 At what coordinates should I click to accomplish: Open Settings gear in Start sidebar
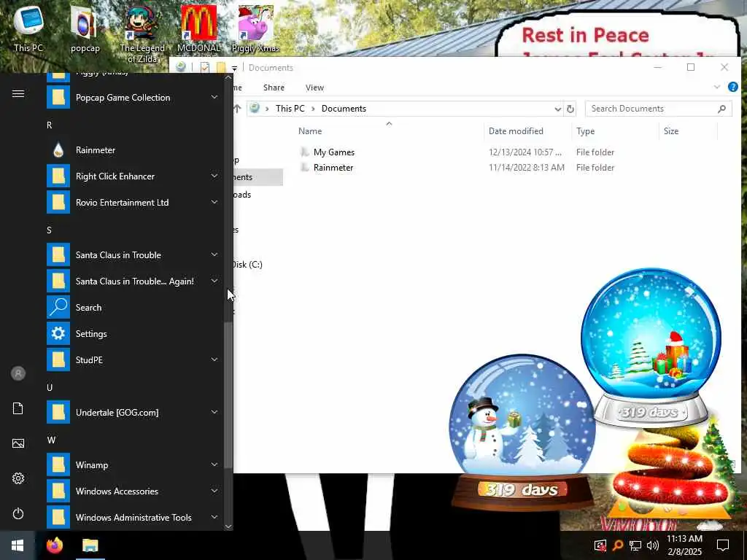[18, 478]
